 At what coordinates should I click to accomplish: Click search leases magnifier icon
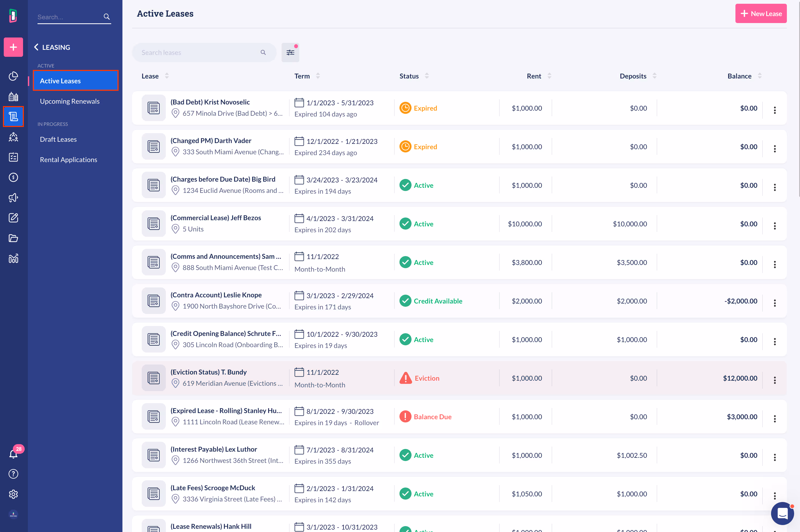(263, 53)
